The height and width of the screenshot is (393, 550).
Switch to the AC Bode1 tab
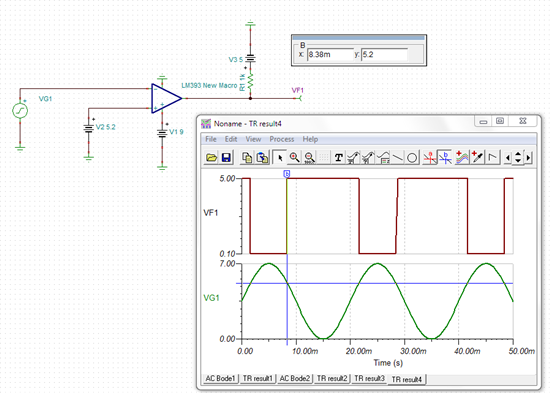click(x=220, y=379)
